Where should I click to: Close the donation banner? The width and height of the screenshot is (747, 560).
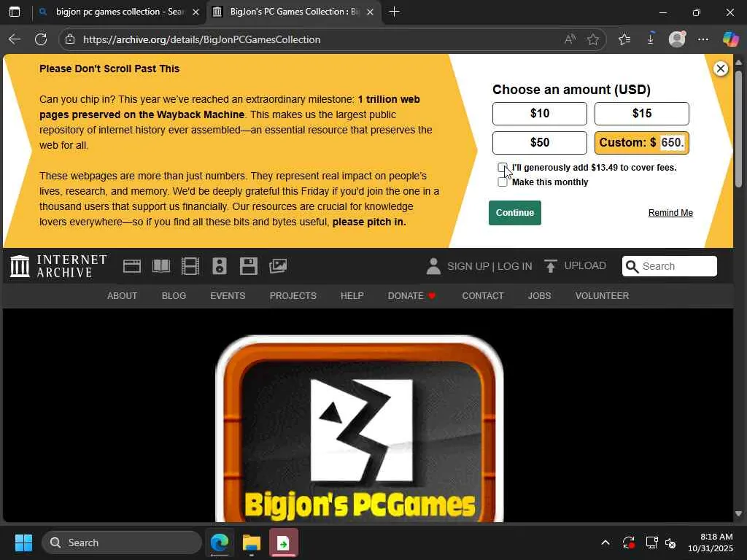click(720, 69)
